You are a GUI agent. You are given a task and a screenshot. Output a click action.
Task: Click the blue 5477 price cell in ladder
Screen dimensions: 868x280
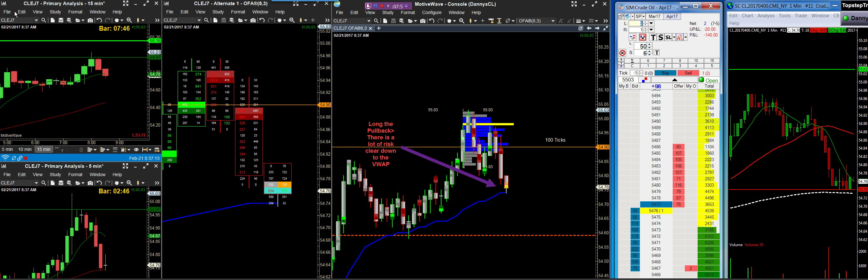click(x=656, y=205)
